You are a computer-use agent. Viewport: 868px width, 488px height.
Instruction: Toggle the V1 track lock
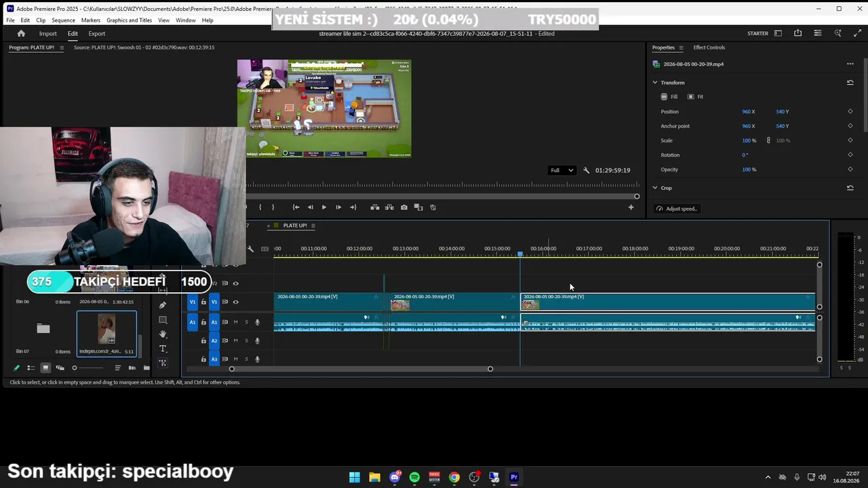(x=203, y=302)
